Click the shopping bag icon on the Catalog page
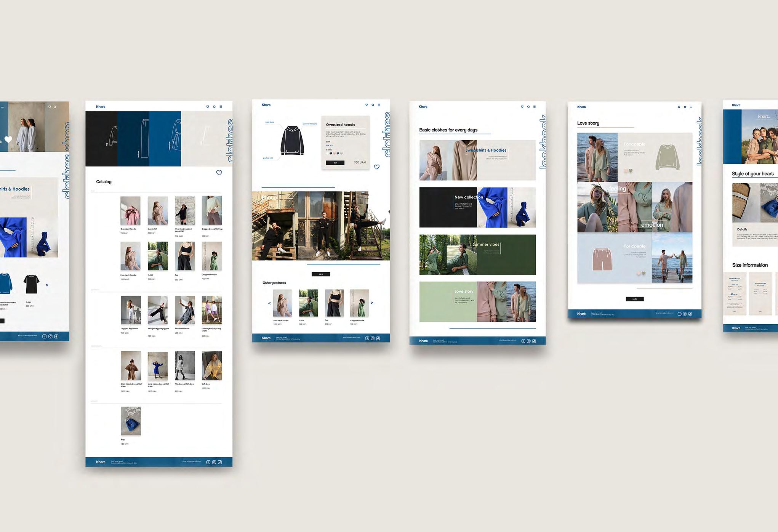 pyautogui.click(x=208, y=107)
